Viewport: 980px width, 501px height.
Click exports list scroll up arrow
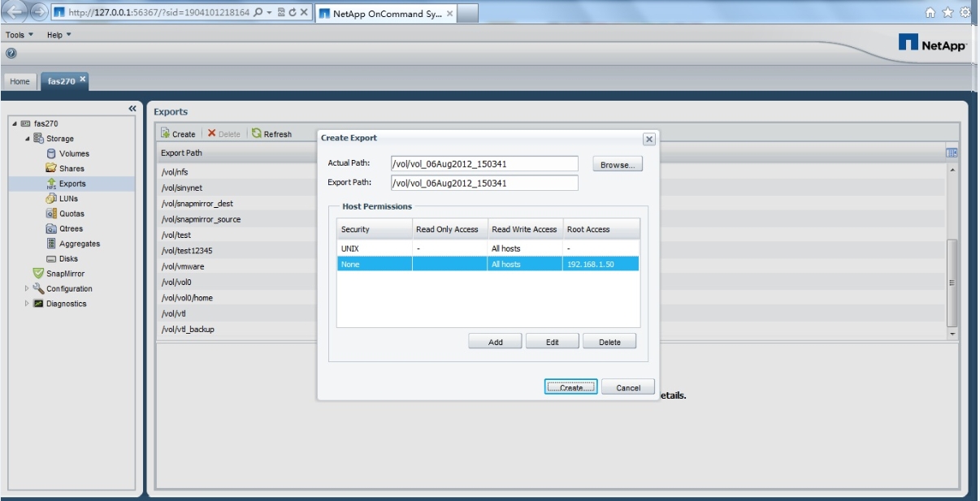[x=952, y=169]
